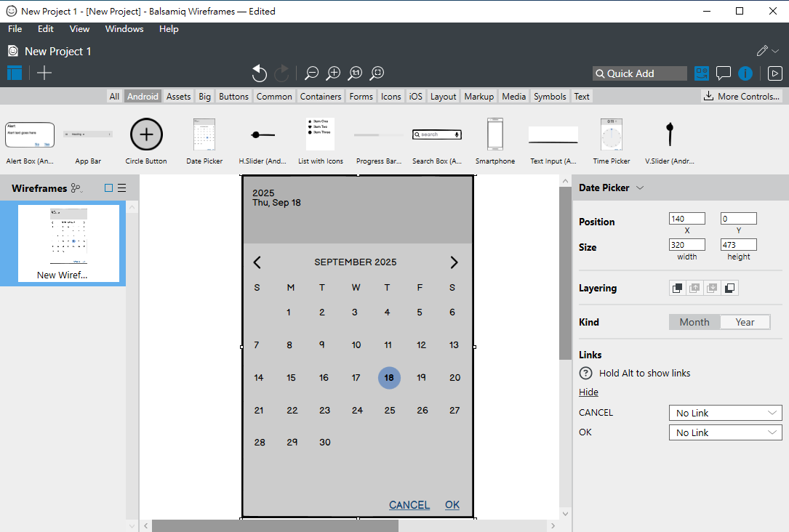Open wireframes branch alternates menu
Image resolution: width=789 pixels, height=532 pixels.
(x=77, y=188)
